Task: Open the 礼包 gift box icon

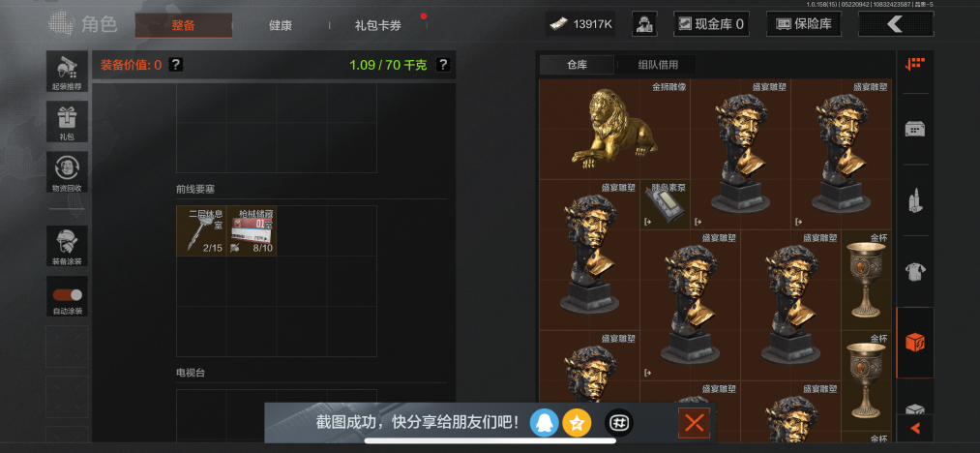Action: tap(66, 121)
